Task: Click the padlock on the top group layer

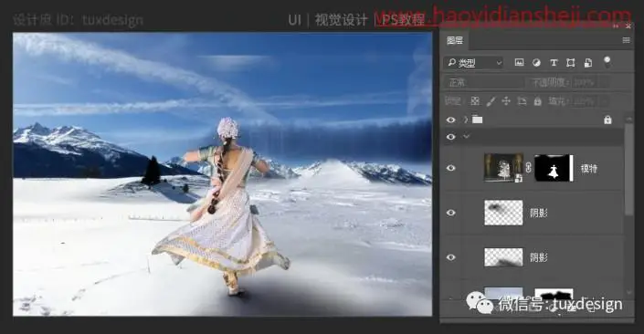Action: pos(607,120)
